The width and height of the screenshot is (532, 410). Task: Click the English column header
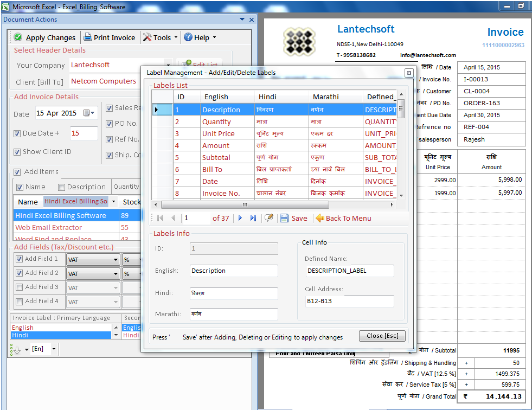(x=227, y=97)
